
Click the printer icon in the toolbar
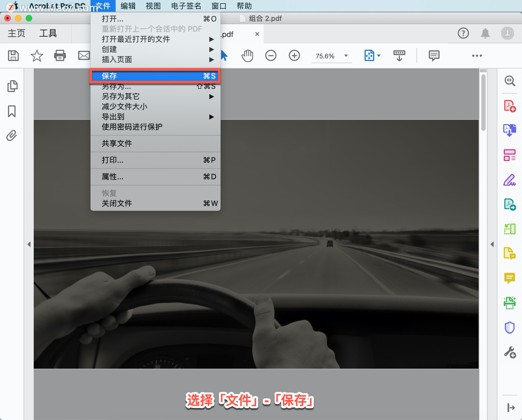point(60,56)
